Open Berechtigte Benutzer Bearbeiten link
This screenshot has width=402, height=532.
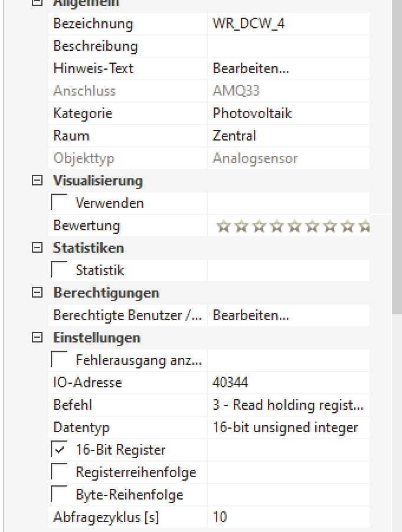coord(251,315)
